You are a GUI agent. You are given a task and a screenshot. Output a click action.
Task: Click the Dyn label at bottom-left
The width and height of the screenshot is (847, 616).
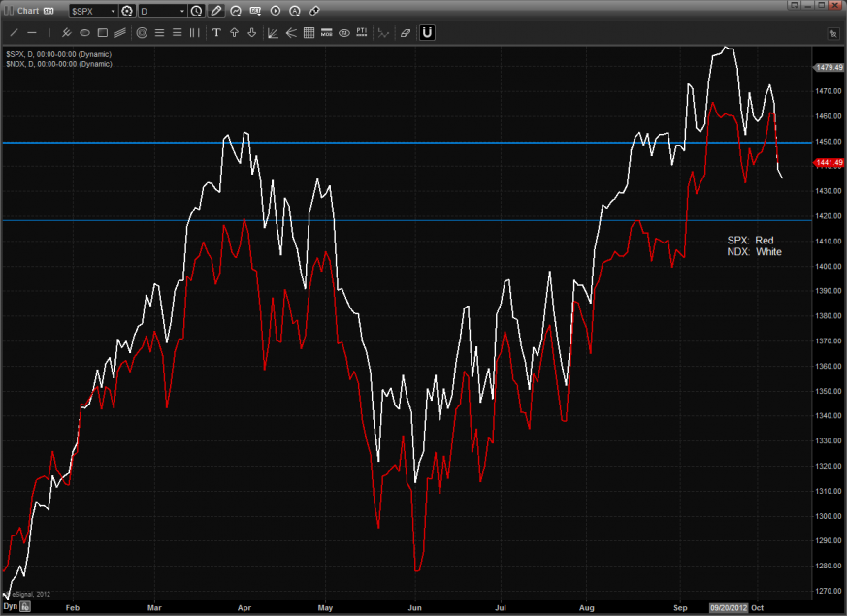coord(11,607)
